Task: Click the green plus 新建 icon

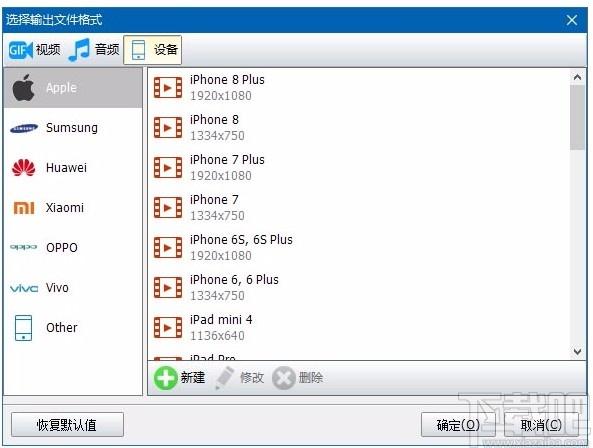Action: coord(165,378)
